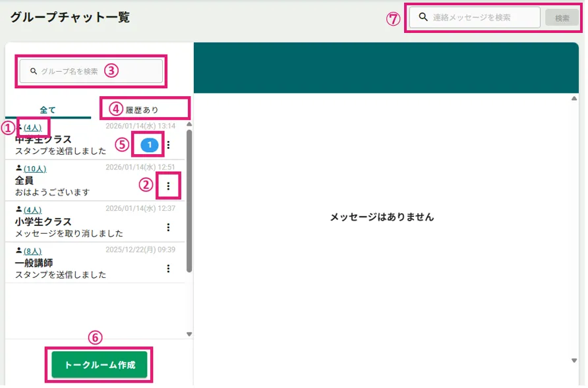Viewport: 588px width, 388px height.
Task: Click the message pane scrollbar up arrow
Action: pos(574,99)
